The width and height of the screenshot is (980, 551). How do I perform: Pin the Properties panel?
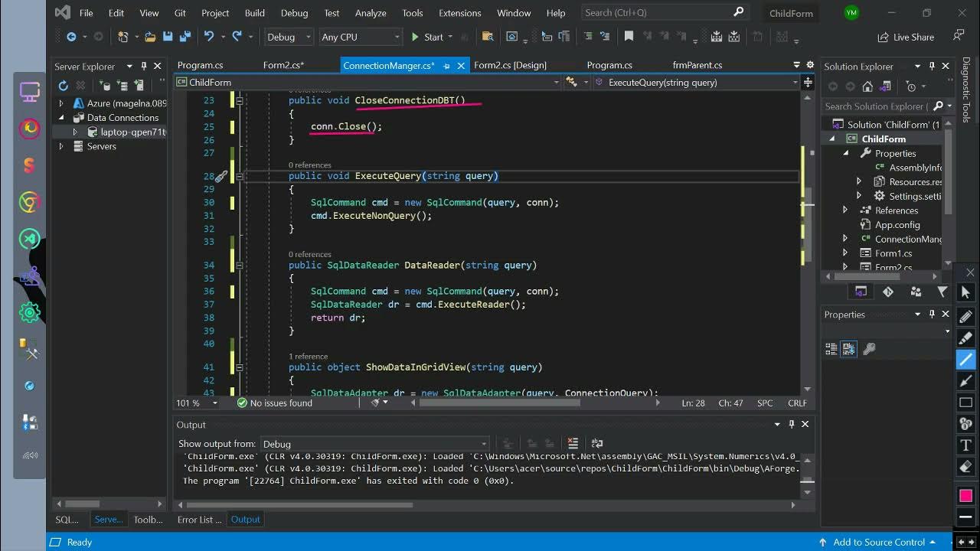[932, 315]
